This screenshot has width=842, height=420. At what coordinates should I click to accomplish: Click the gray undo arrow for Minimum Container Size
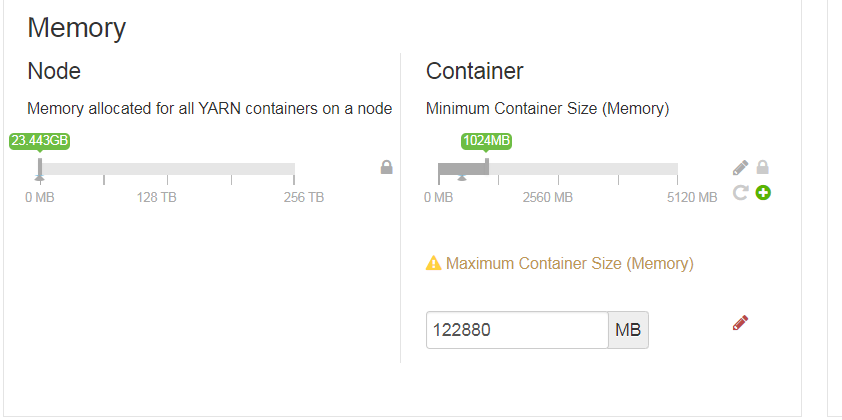740,191
